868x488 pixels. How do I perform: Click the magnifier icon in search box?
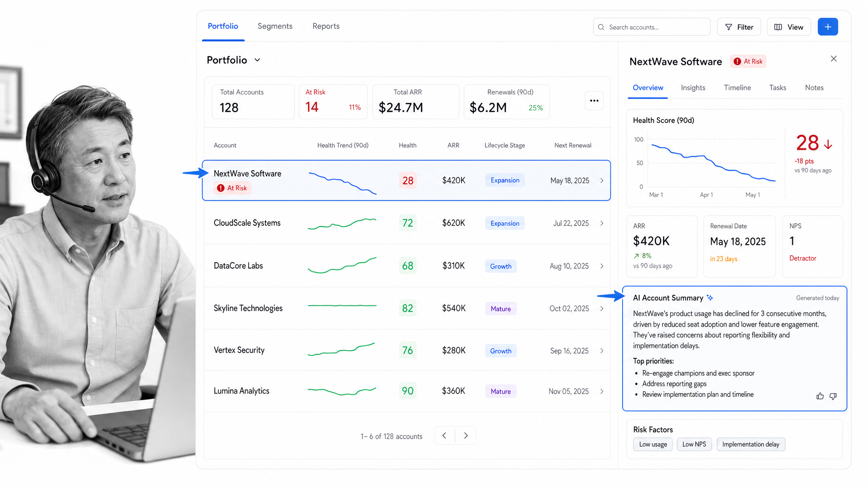(601, 27)
